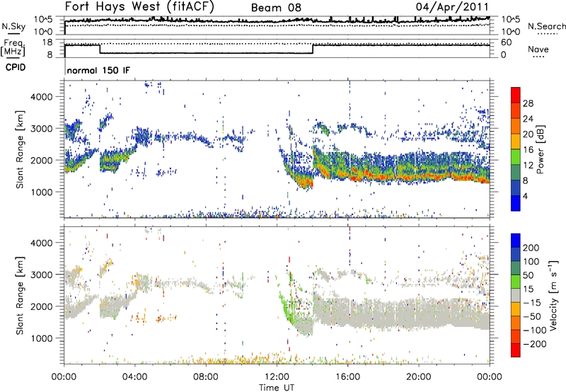This screenshot has height=392, width=566.
Task: Click the '1000' label on the Velocity panel axis
Action: [41, 338]
